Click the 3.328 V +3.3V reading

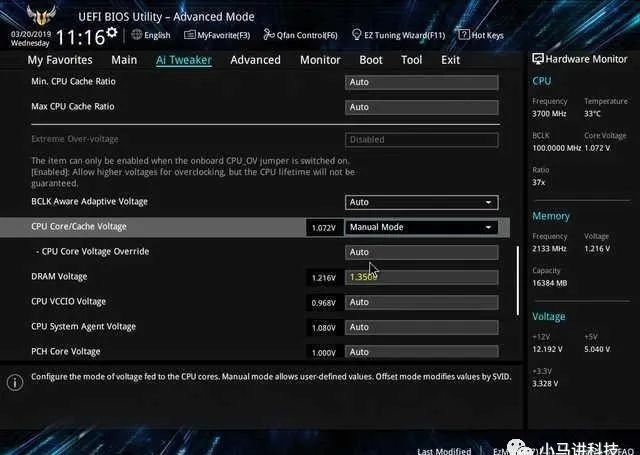(x=545, y=384)
